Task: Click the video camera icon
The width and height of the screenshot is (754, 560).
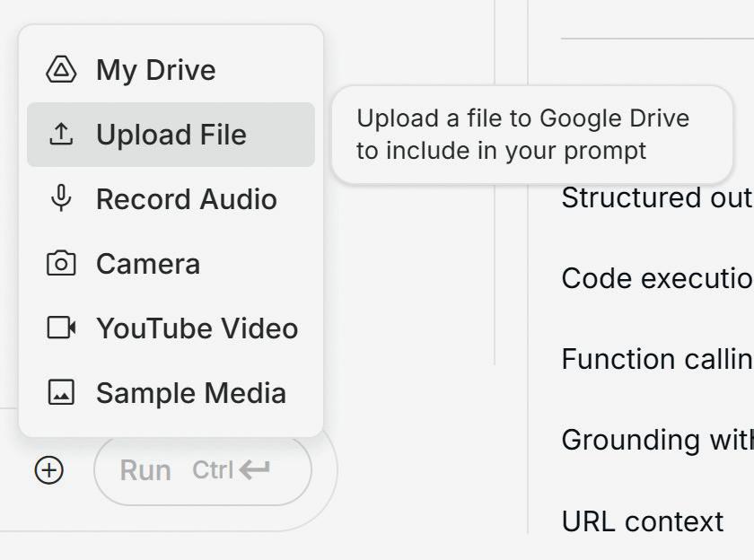Action: (61, 328)
